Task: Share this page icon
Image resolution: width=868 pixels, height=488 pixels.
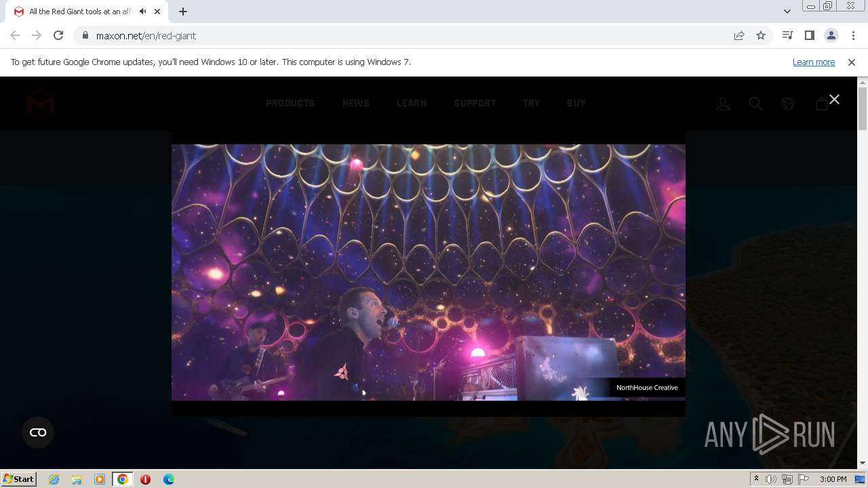Action: [x=739, y=35]
